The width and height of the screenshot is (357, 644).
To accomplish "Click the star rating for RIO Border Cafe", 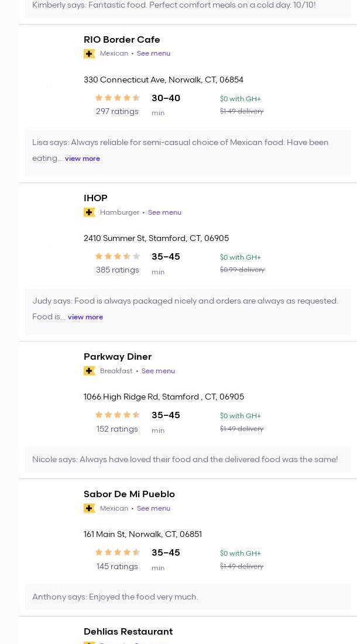I will point(118,98).
